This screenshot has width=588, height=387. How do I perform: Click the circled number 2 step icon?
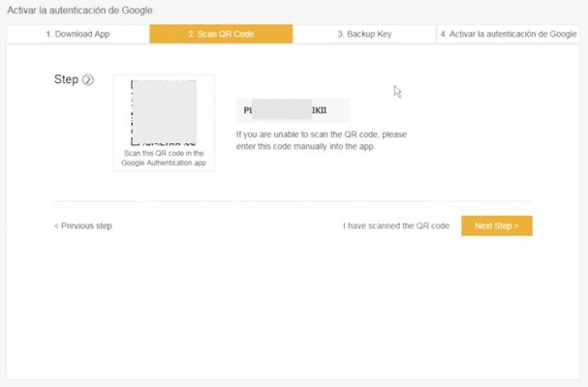(87, 80)
